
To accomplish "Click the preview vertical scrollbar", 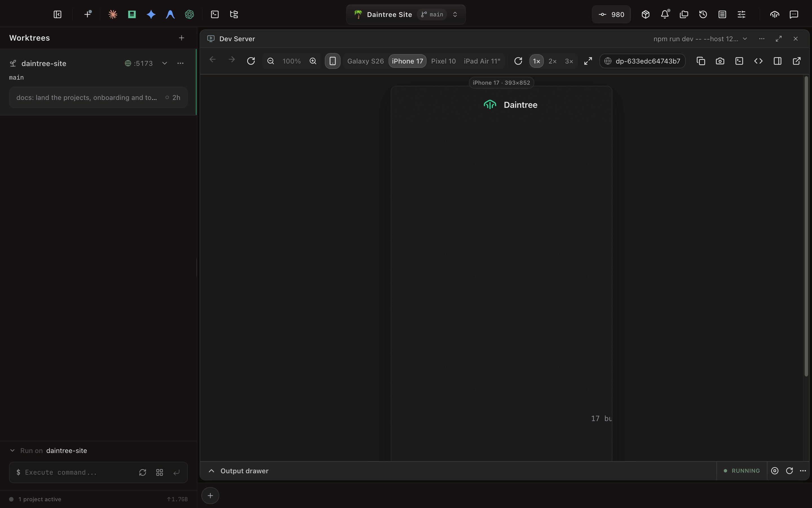I will tap(806, 226).
